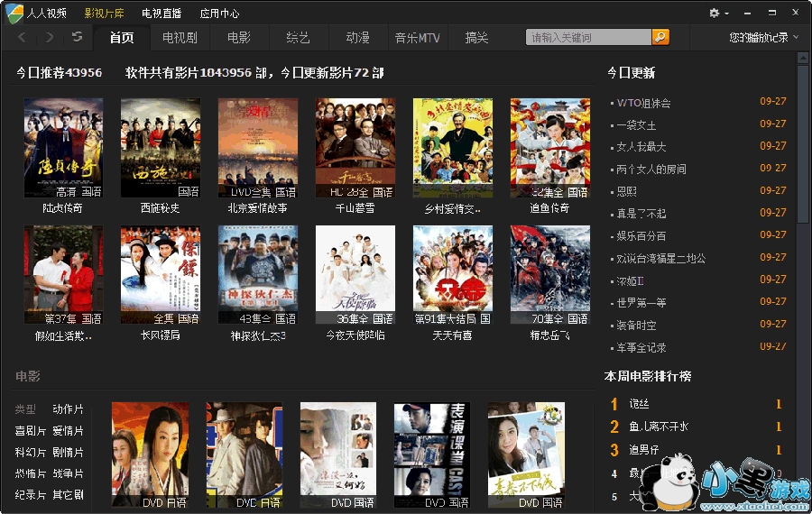The height and width of the screenshot is (514, 812).
Task: Open movie ranked 1 诡丝
Action: tap(639, 404)
